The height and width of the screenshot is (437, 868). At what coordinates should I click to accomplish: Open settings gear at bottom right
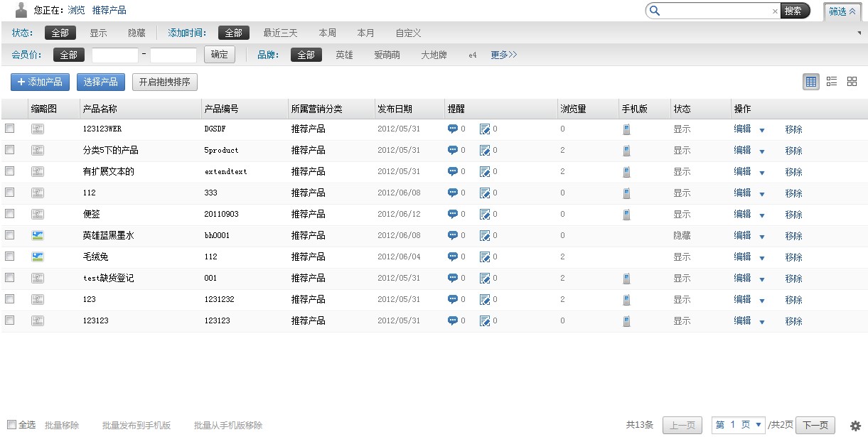click(x=855, y=426)
